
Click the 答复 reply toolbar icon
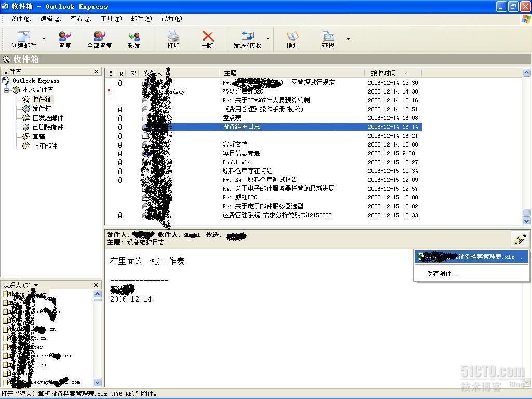pyautogui.click(x=64, y=39)
